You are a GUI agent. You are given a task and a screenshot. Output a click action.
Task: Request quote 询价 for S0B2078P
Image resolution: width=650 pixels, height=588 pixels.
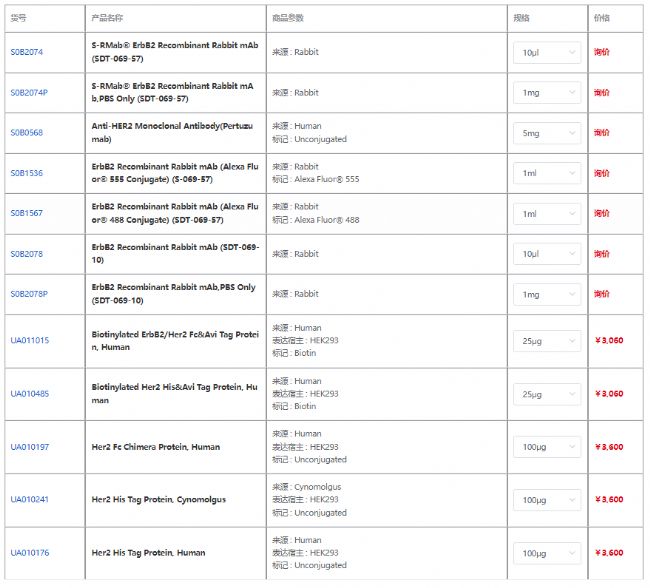[x=601, y=294]
